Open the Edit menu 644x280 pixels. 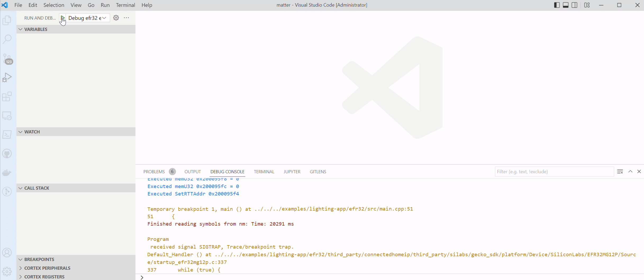pos(33,5)
